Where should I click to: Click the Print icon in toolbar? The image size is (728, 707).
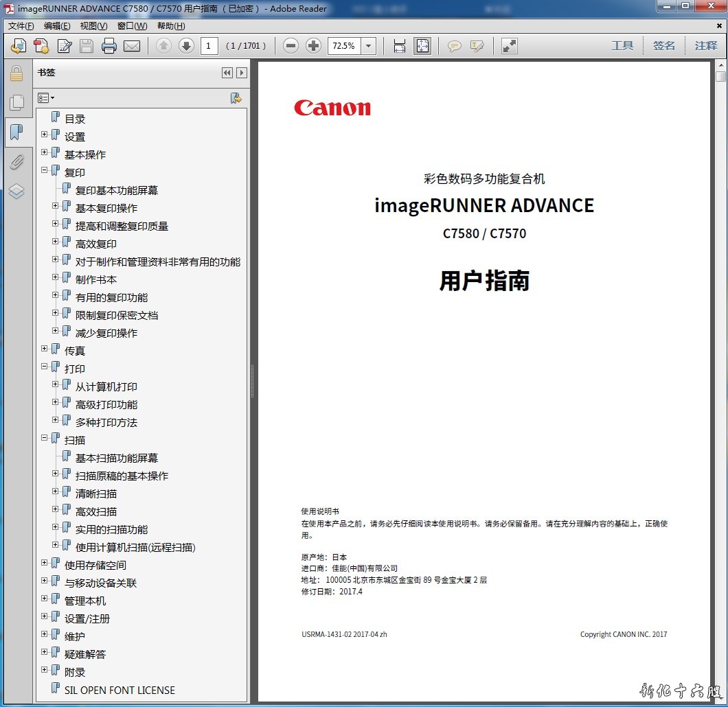point(109,46)
